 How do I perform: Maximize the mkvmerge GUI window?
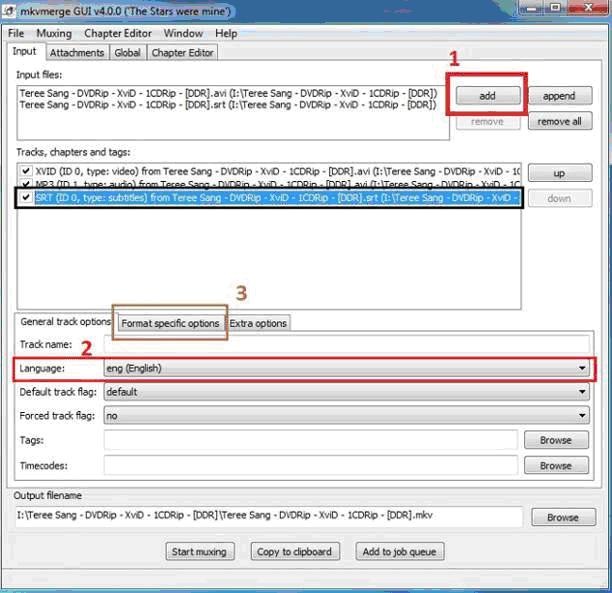pos(556,7)
